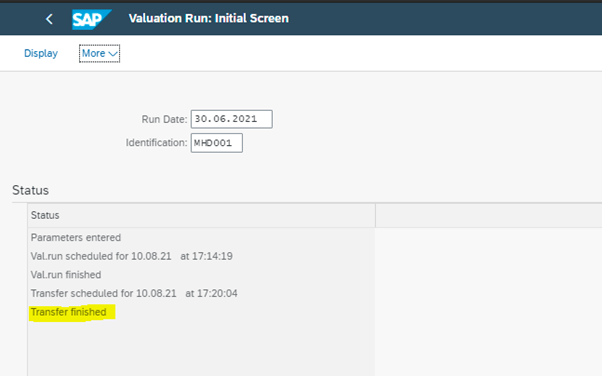Click the 'Identification:' label
Image resolution: width=602 pixels, height=376 pixels.
(x=156, y=143)
